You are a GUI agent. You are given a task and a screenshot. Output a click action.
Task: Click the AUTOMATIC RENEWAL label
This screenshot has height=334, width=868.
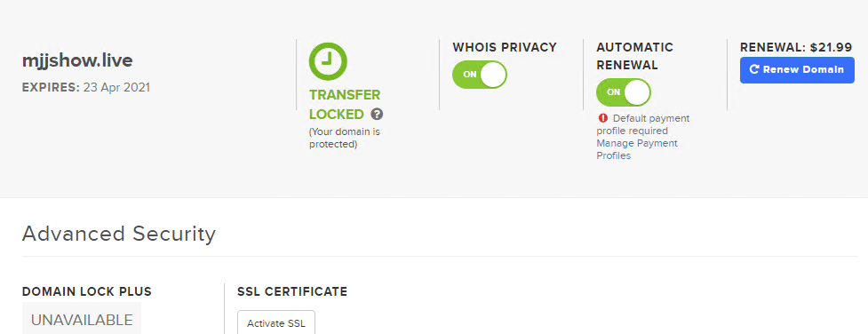(x=634, y=56)
